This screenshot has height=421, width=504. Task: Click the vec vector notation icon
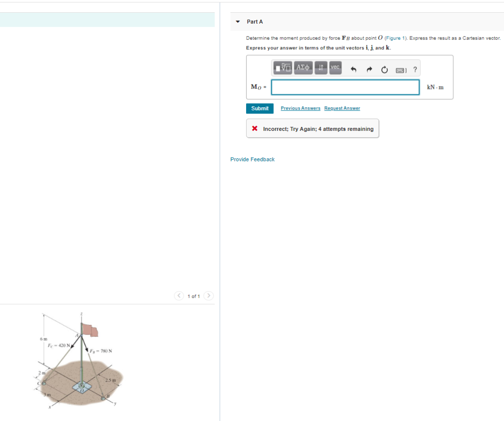click(335, 68)
